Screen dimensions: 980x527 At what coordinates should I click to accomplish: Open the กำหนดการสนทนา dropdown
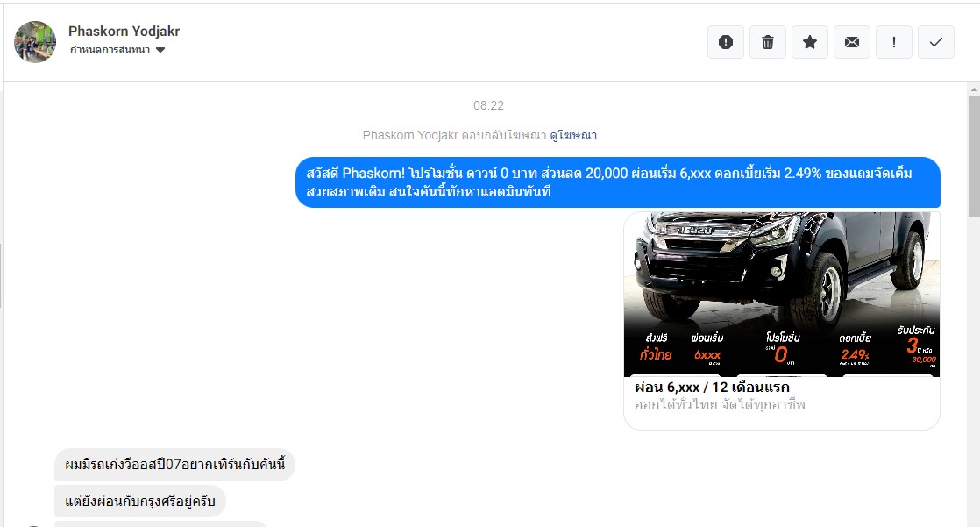[x=117, y=50]
